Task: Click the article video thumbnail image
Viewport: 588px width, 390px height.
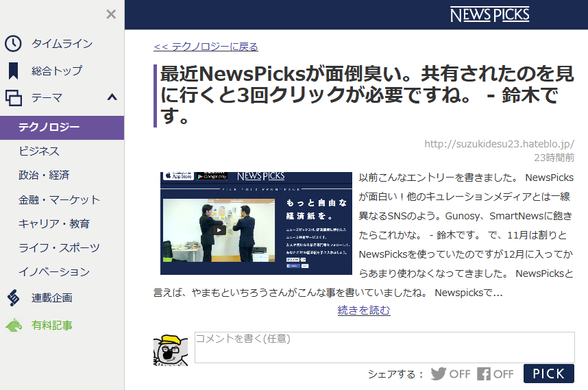Action: 256,223
